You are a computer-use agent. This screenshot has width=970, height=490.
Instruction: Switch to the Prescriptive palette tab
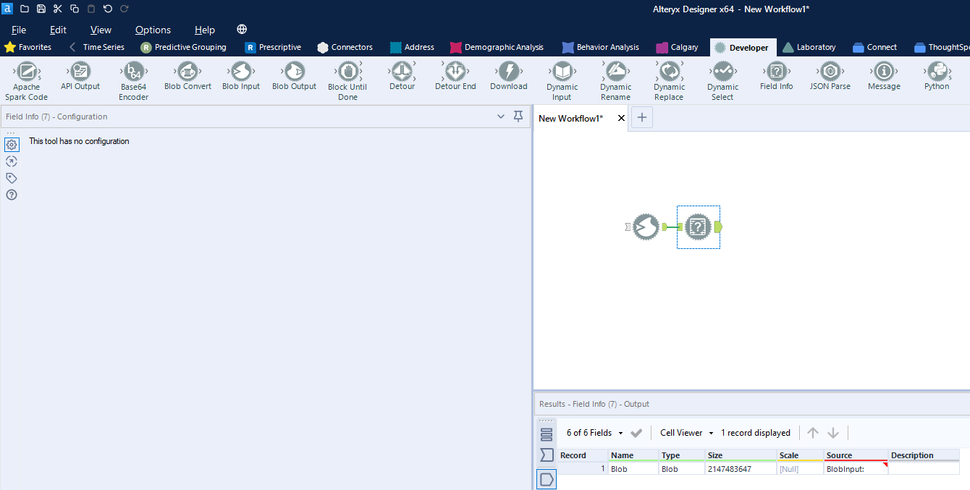(273, 47)
